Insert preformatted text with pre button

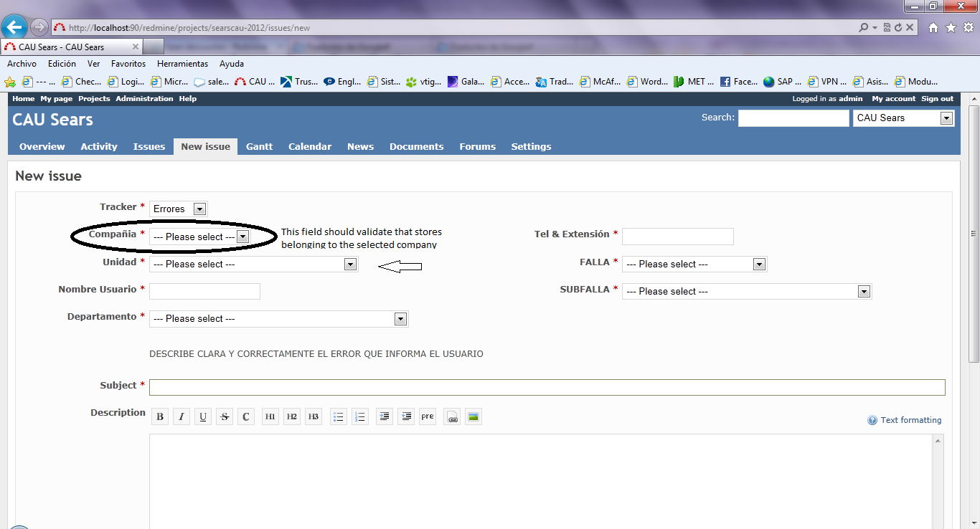tap(428, 416)
